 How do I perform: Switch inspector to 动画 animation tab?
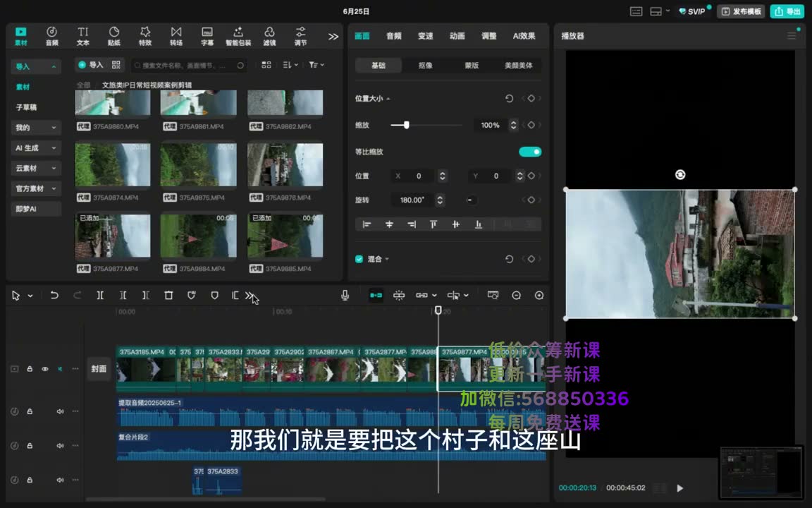(457, 36)
